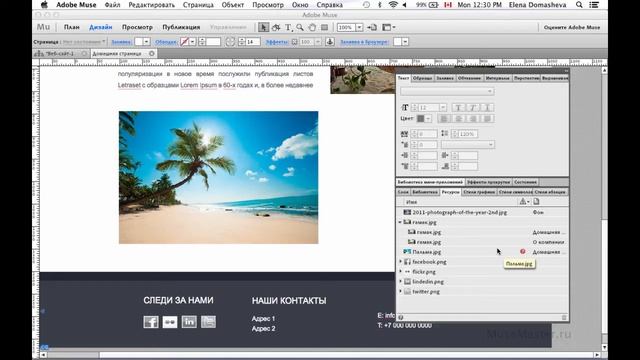Switch to План view

71,27
